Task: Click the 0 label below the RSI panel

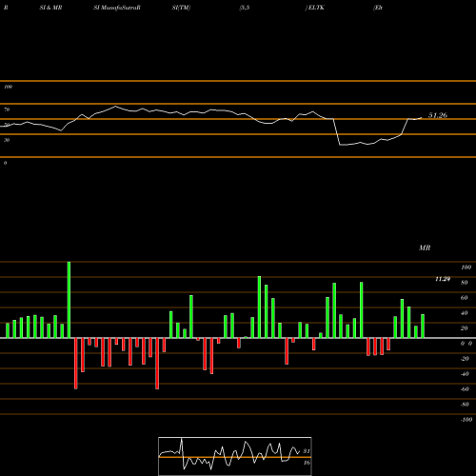Action: coord(5,163)
